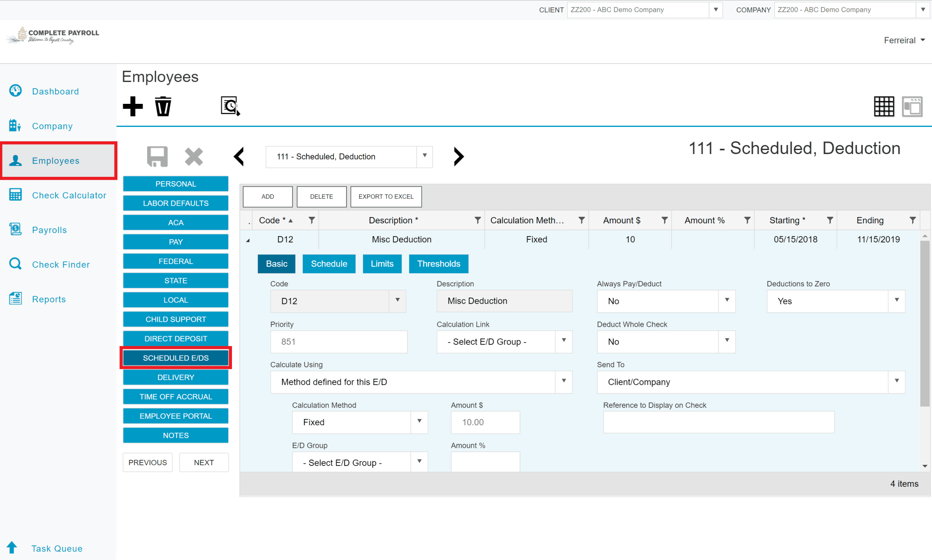Open the Task Queue
The image size is (932, 560).
[x=56, y=548]
